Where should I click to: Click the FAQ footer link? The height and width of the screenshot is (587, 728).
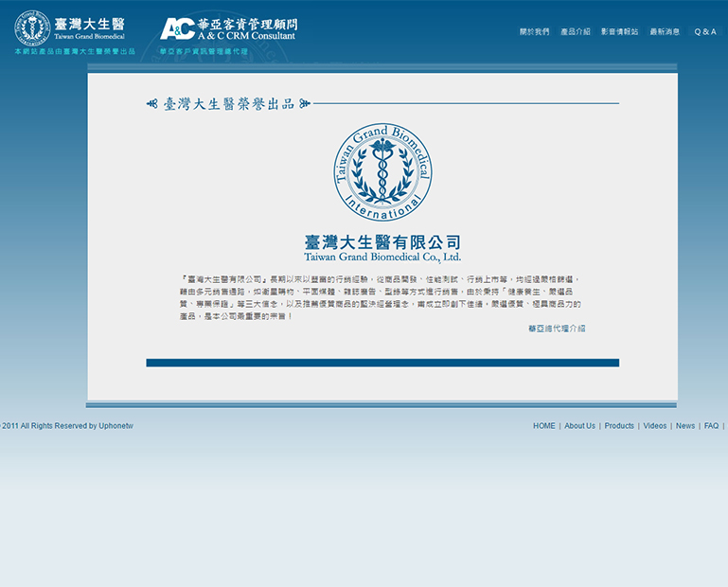pos(711,426)
